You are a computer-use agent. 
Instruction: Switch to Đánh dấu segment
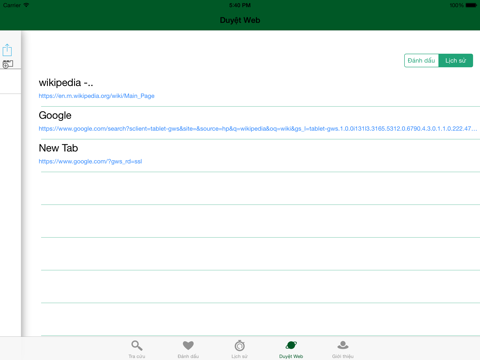[x=421, y=60]
